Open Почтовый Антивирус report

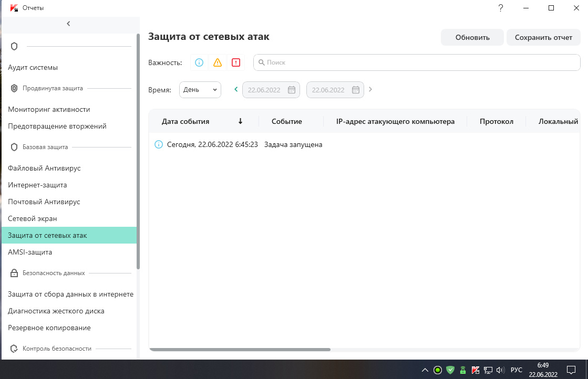tap(44, 202)
